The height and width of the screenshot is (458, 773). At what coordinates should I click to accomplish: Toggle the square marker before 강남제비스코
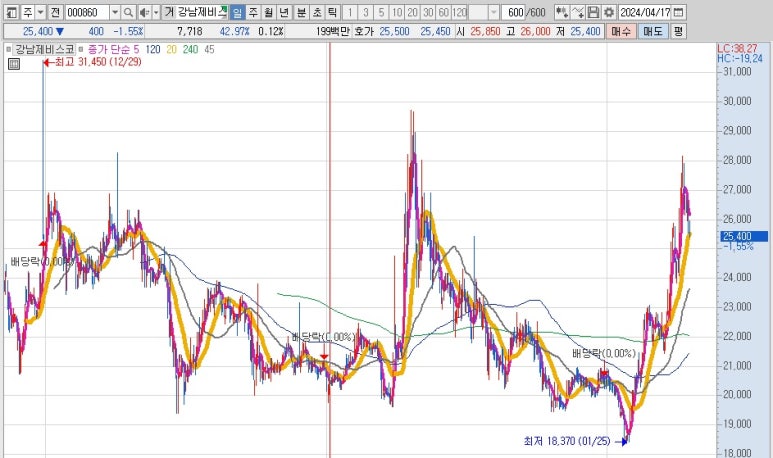(x=8, y=49)
